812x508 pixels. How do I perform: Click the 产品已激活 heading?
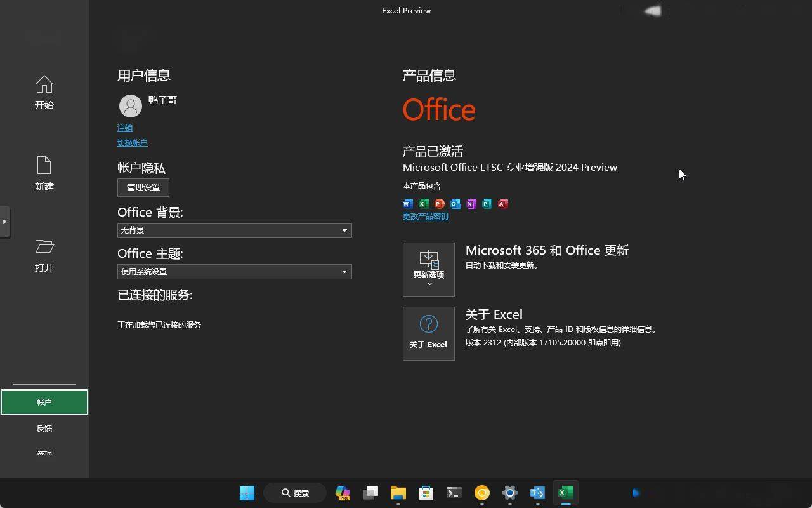433,151
